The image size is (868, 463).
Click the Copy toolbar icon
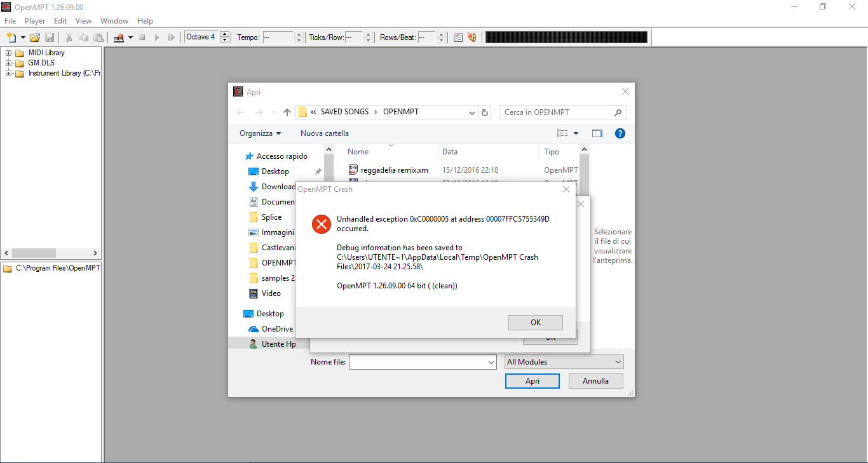pyautogui.click(x=83, y=37)
